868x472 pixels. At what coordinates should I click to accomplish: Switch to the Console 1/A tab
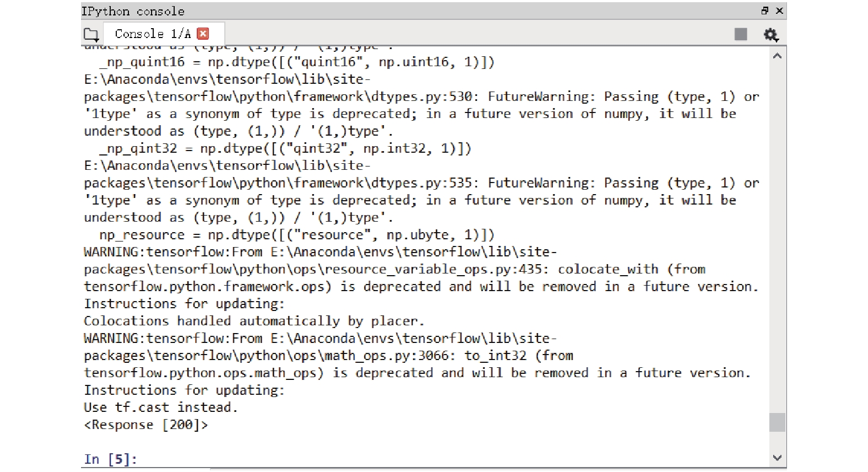click(x=153, y=34)
